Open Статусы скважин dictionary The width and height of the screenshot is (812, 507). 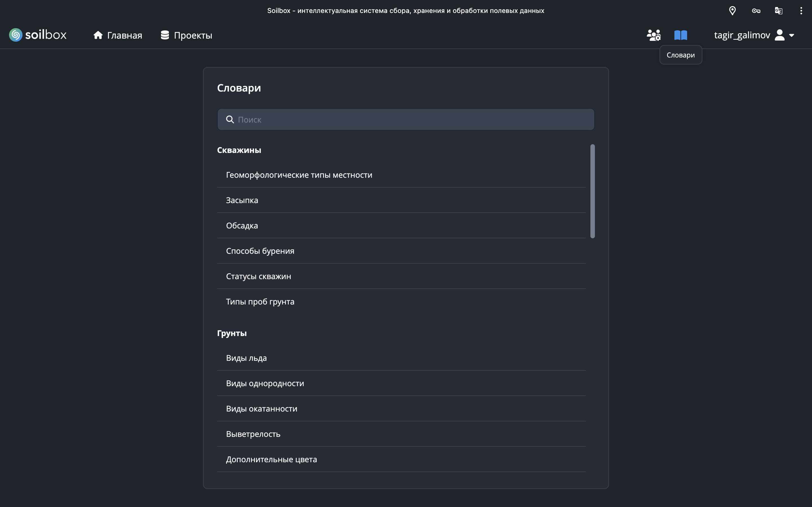(x=258, y=276)
